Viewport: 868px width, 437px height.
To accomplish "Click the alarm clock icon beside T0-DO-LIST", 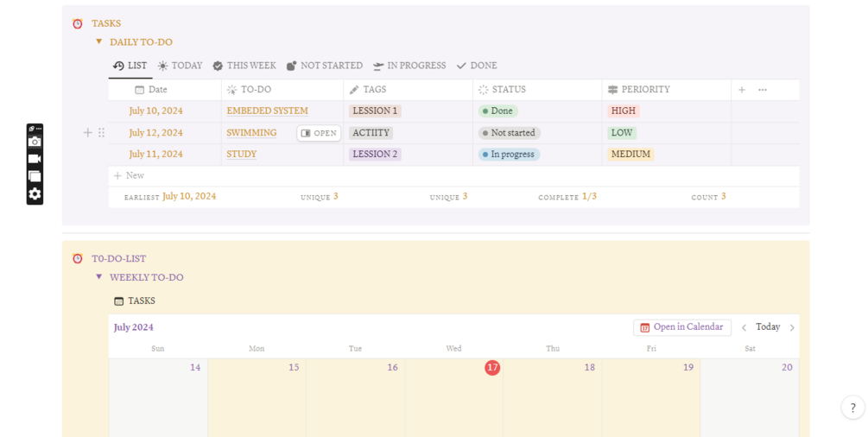I will pyautogui.click(x=78, y=258).
